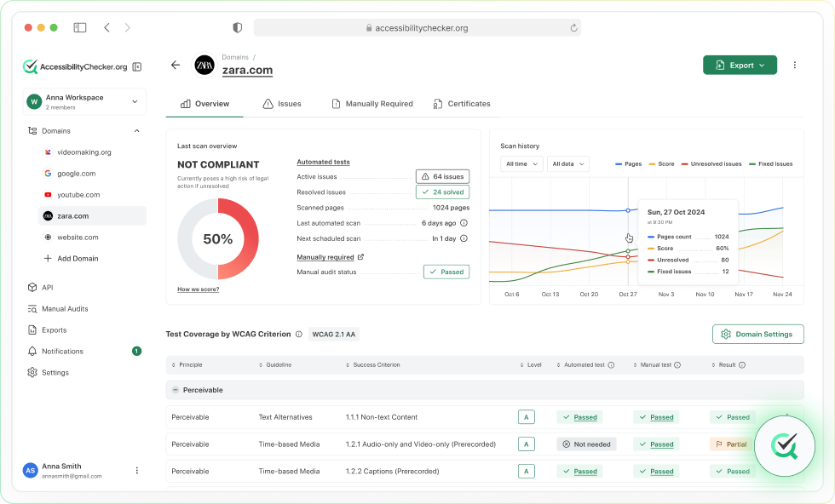Click the info icon beside Last automated scan
The image size is (835, 504).
point(464,223)
